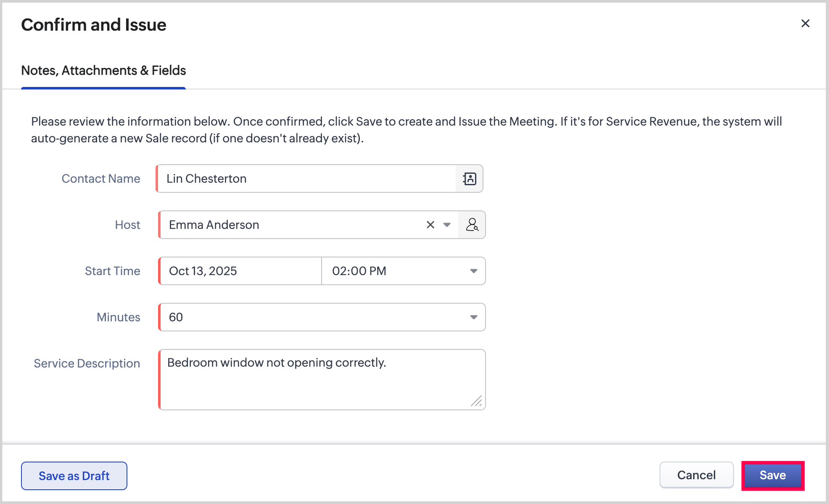Screen dimensions: 829x504
Task: Click the Save button
Action: (773, 475)
